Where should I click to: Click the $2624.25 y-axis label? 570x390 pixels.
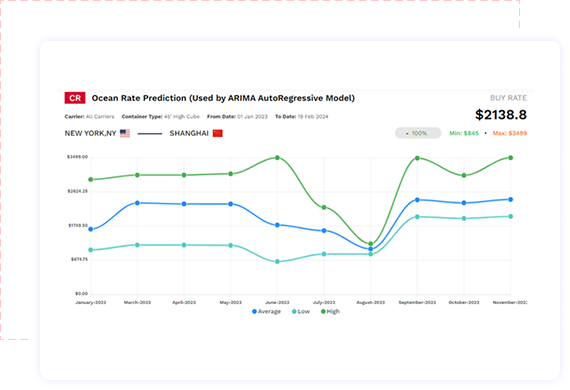pyautogui.click(x=77, y=191)
